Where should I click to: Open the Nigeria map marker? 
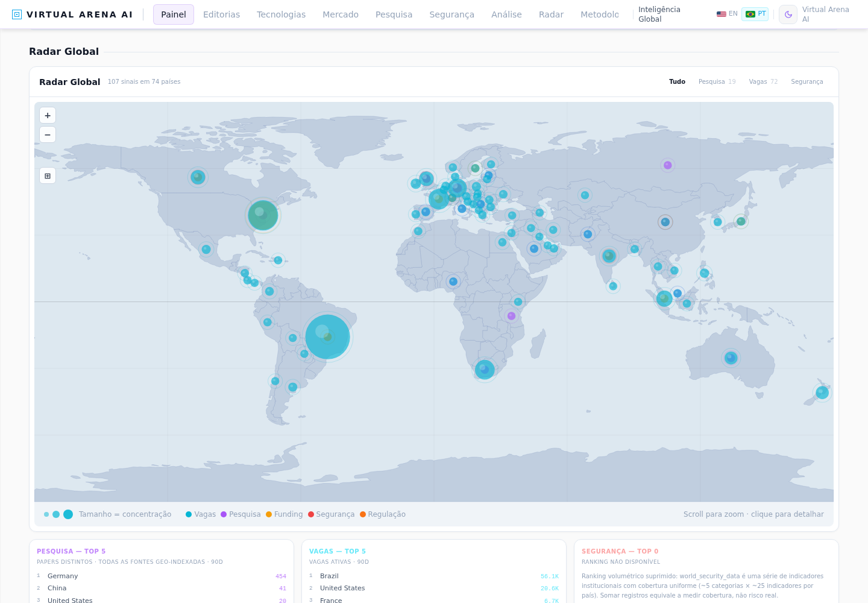pyautogui.click(x=453, y=282)
